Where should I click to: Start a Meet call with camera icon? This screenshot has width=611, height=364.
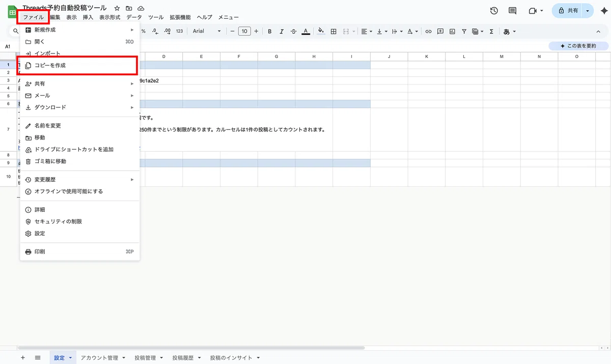[533, 11]
